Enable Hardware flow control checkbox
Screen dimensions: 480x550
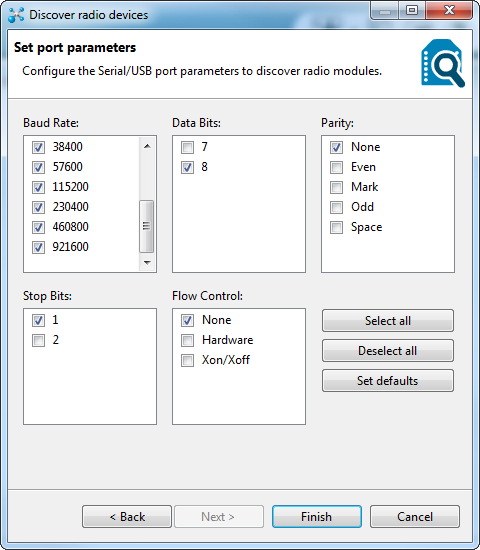tap(187, 340)
